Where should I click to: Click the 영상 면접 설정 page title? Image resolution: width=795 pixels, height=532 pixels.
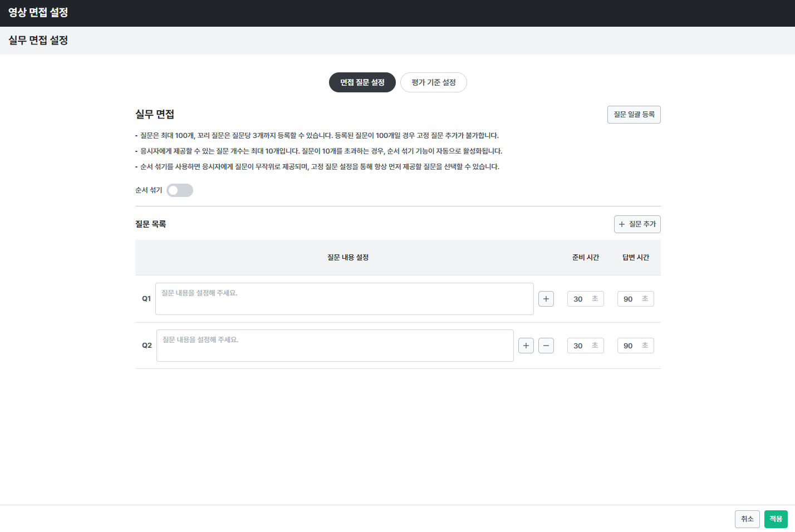[x=38, y=13]
